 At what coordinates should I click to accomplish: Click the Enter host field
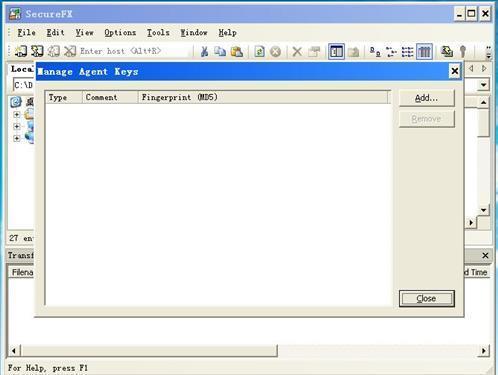coord(135,51)
